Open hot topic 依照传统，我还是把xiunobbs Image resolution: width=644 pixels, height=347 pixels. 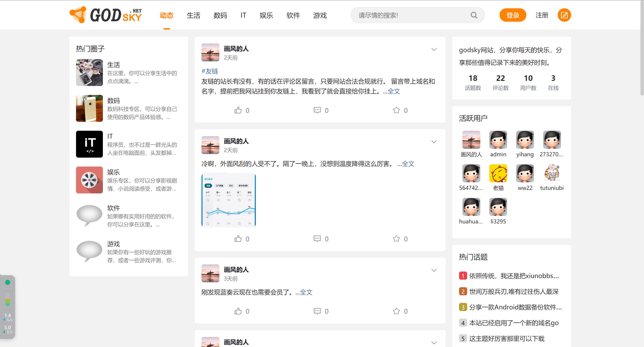514,276
